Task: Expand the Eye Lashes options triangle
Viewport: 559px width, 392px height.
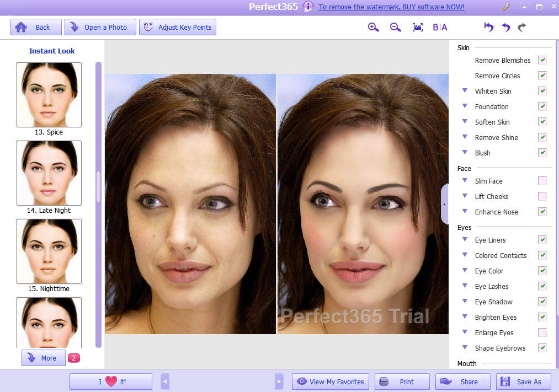Action: pos(465,286)
